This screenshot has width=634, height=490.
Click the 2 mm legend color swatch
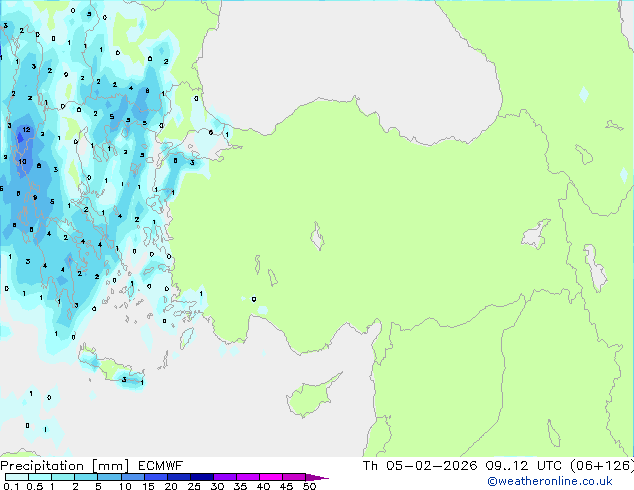[x=86, y=477]
